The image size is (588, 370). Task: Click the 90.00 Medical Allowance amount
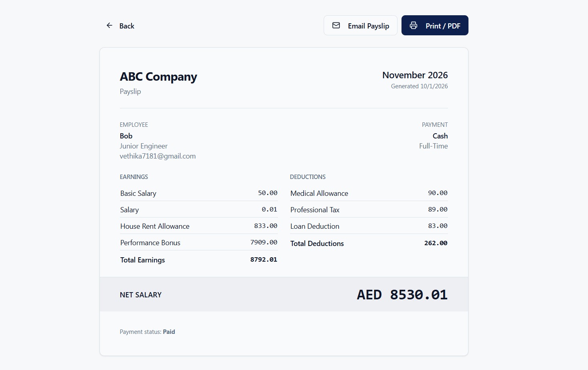pos(438,193)
